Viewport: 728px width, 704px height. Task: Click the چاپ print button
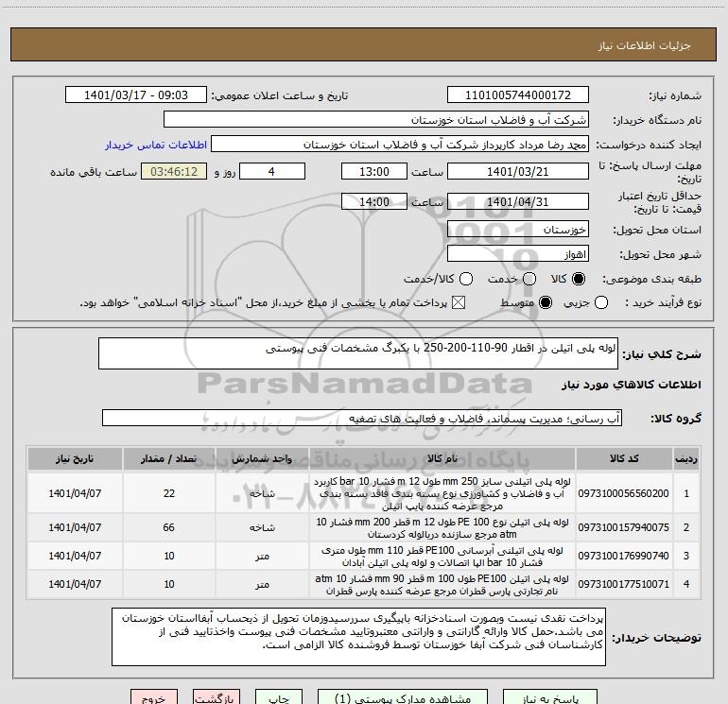279,697
